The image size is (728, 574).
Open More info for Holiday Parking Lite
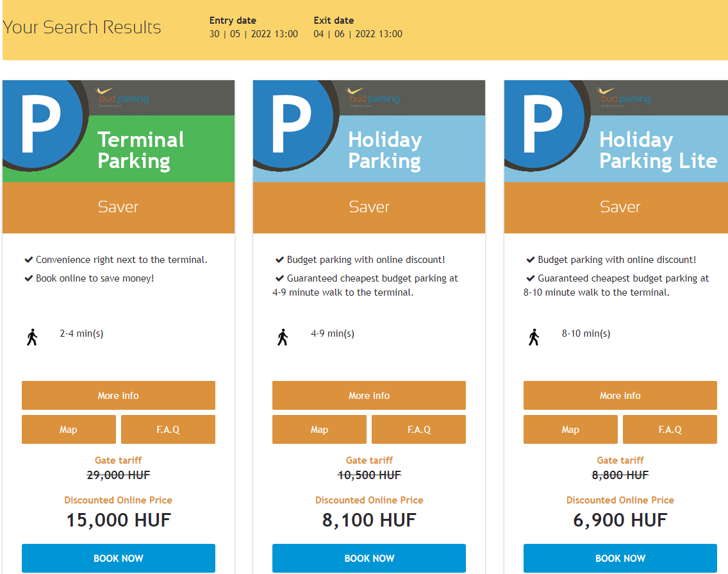click(620, 396)
